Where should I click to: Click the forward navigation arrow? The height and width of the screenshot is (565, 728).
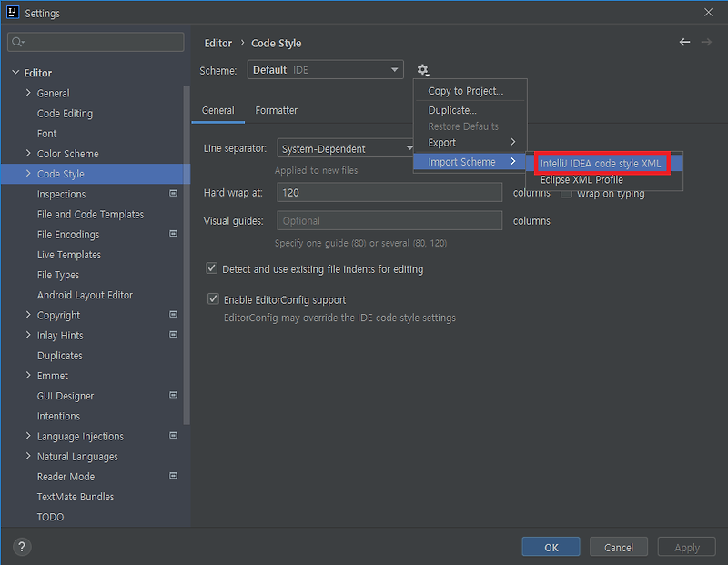(708, 43)
